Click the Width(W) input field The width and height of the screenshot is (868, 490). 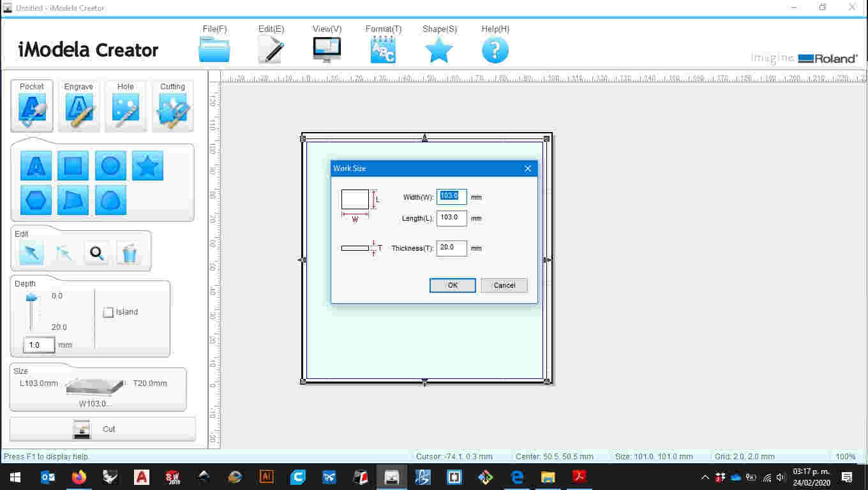click(x=452, y=197)
